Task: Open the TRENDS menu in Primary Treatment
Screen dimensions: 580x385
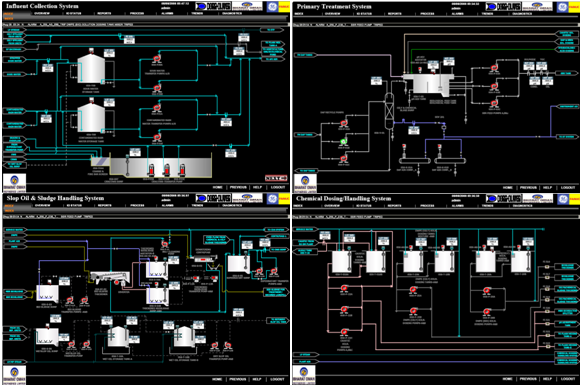Action: click(488, 14)
